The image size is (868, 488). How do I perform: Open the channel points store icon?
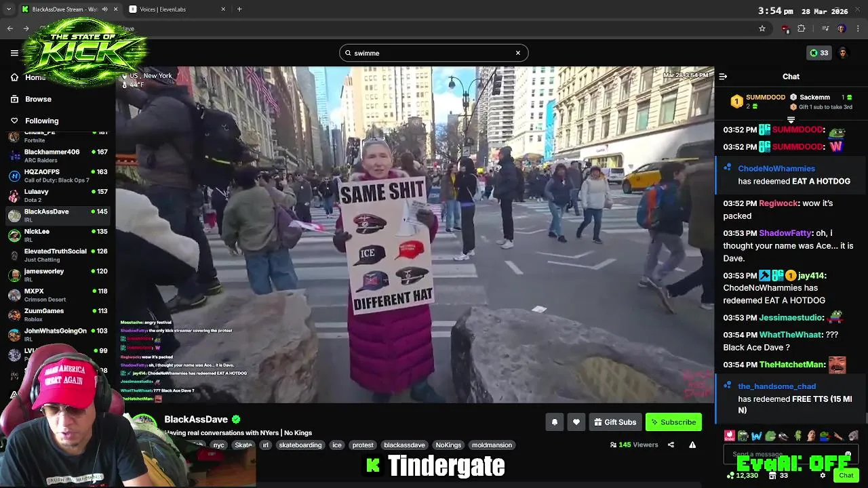772,476
